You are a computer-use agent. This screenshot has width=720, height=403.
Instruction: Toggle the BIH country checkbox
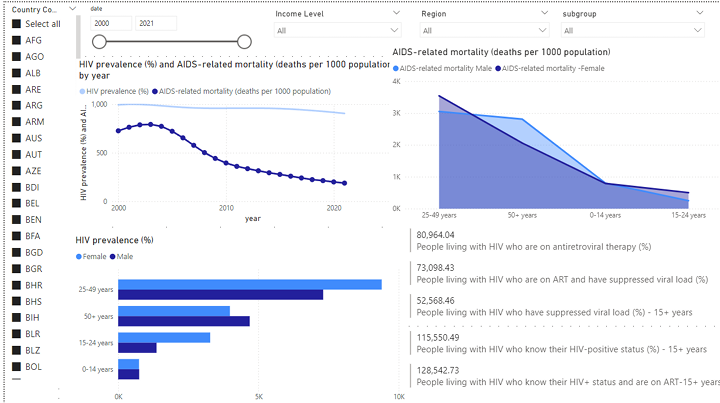tap(17, 318)
